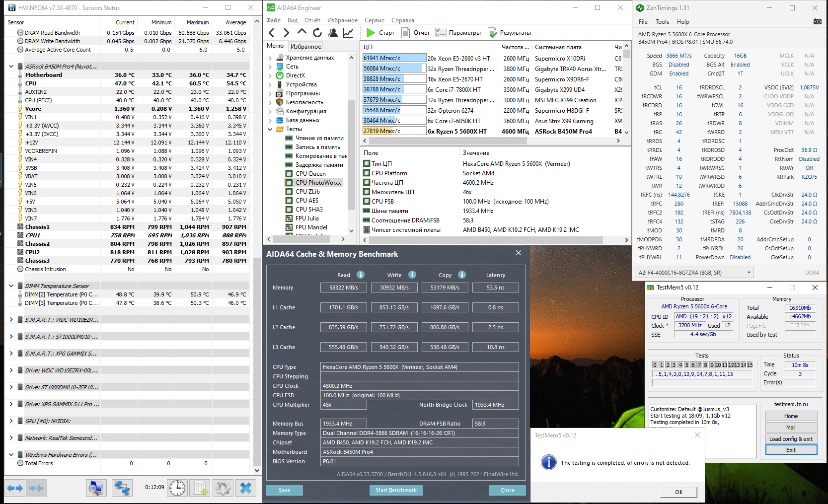Go forward with AIDA64 right arrow
The image size is (828, 504).
tap(286, 33)
